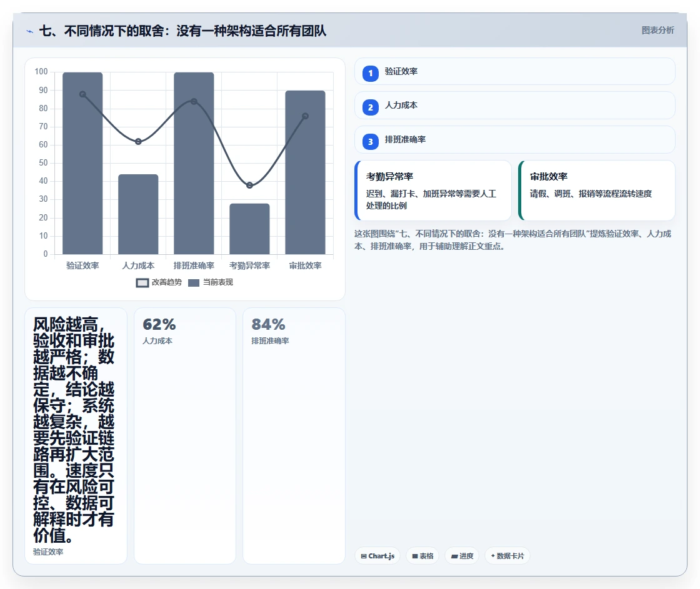Click the 审批效率 x-axis label

(x=306, y=265)
